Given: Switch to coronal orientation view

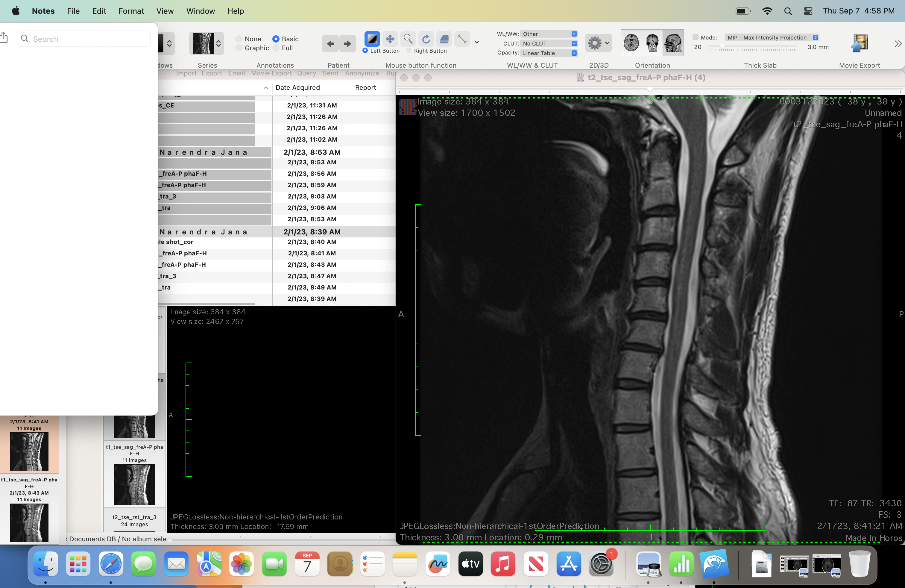Looking at the screenshot, I should click(x=652, y=43).
